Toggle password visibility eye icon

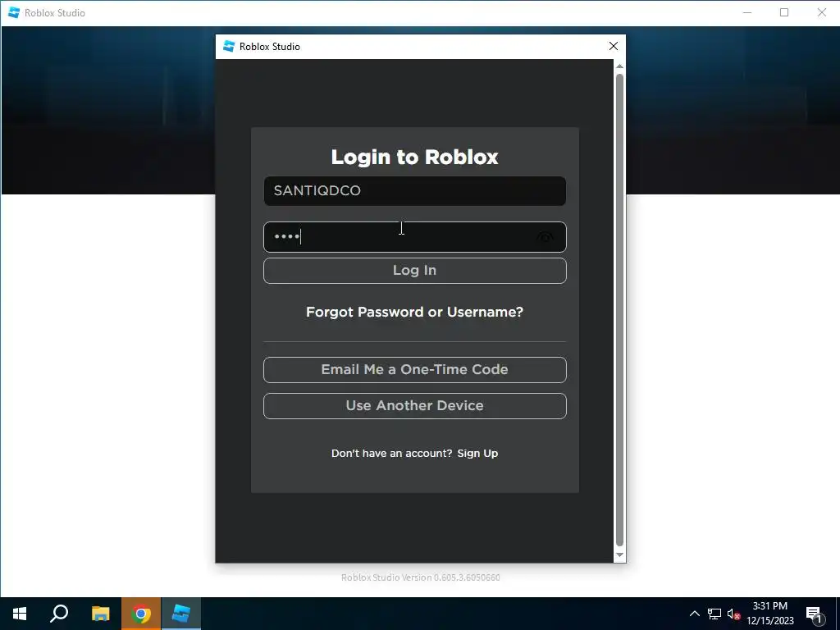545,237
